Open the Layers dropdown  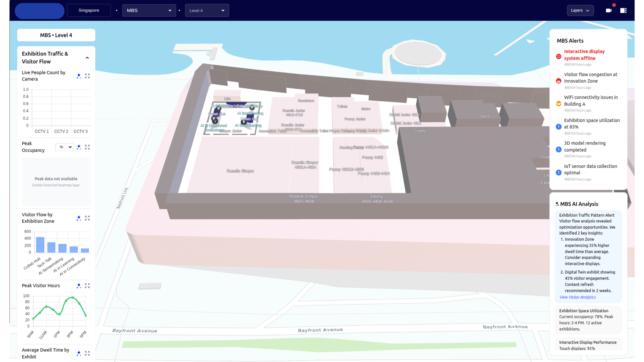[x=580, y=10]
